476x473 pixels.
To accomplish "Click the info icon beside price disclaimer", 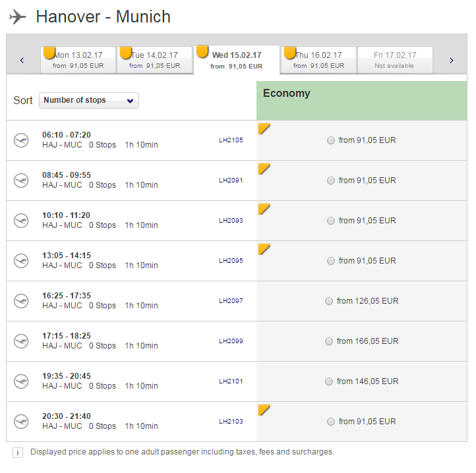I will 18,453.
